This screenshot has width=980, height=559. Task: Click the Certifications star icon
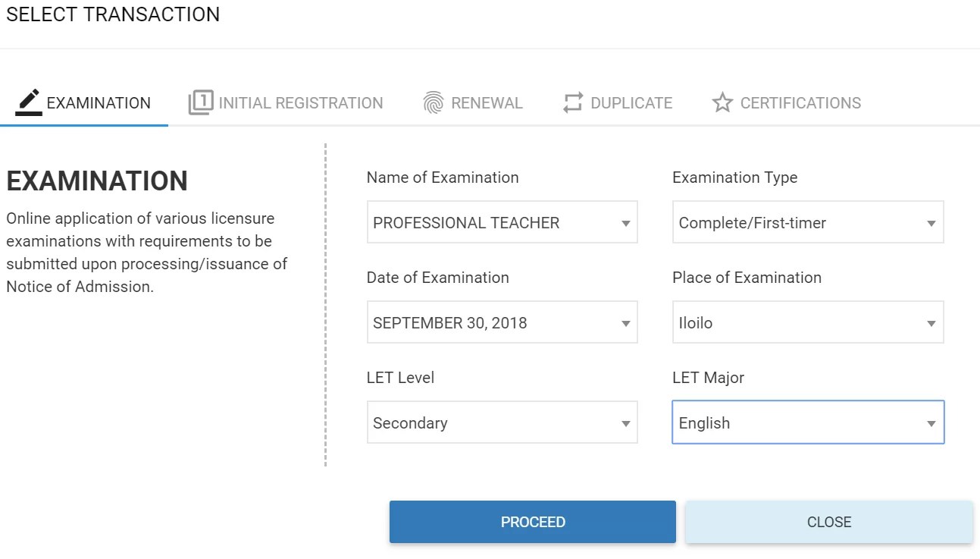pyautogui.click(x=722, y=102)
